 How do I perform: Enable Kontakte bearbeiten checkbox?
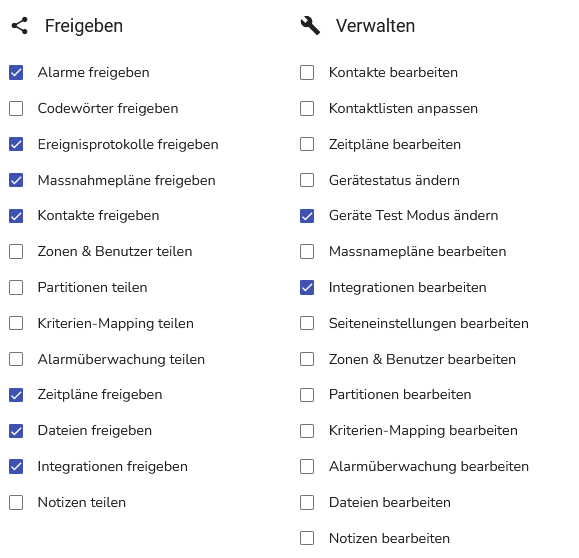[x=307, y=73]
